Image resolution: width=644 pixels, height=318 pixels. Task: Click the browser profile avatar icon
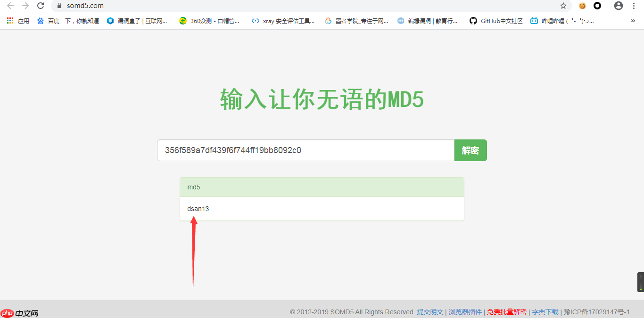[618, 6]
